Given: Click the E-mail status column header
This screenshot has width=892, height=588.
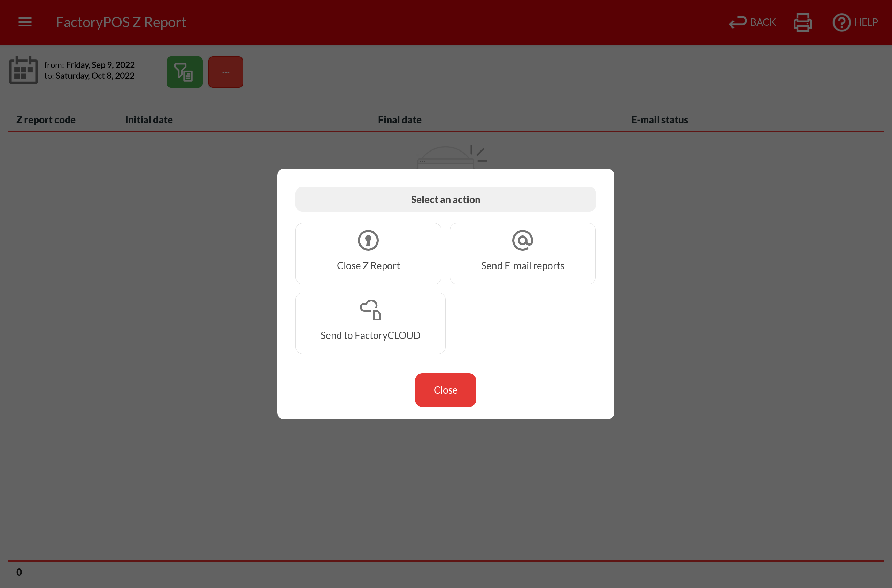Looking at the screenshot, I should point(659,119).
